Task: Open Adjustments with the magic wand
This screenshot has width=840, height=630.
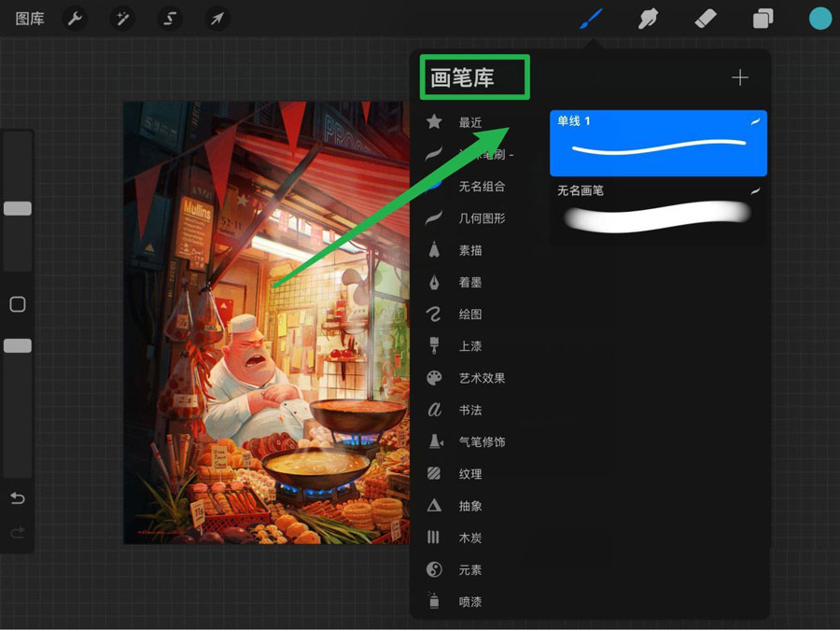Action: (122, 18)
